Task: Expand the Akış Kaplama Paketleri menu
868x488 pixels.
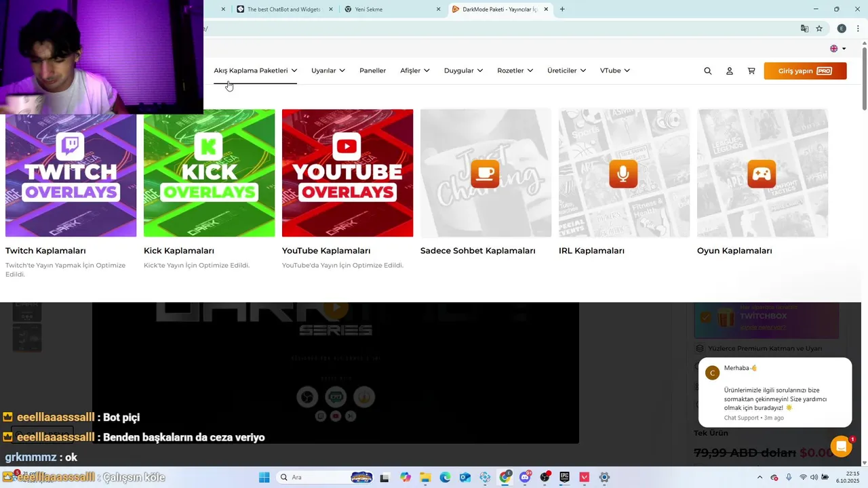Action: click(255, 70)
